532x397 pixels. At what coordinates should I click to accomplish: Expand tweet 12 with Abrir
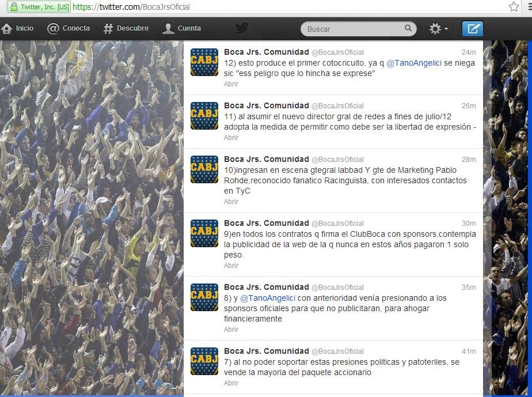tap(231, 84)
